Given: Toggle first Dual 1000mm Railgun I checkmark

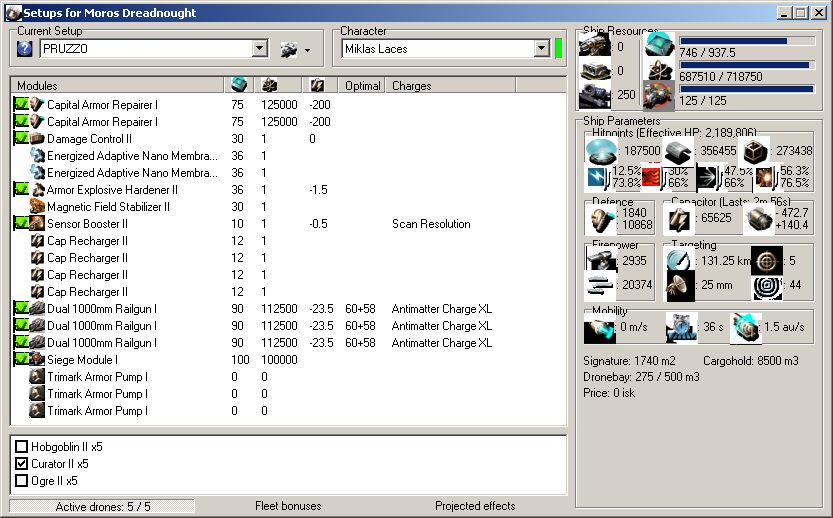Looking at the screenshot, I should pyautogui.click(x=21, y=308).
